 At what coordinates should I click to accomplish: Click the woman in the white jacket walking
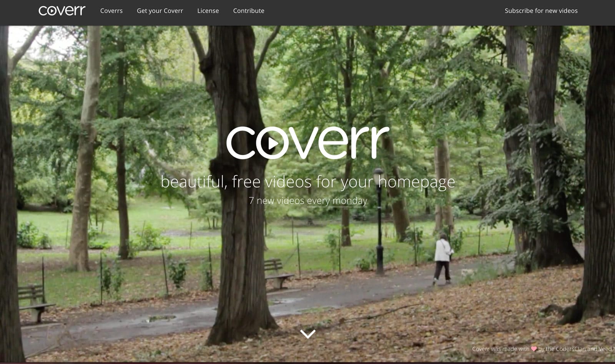(442, 258)
